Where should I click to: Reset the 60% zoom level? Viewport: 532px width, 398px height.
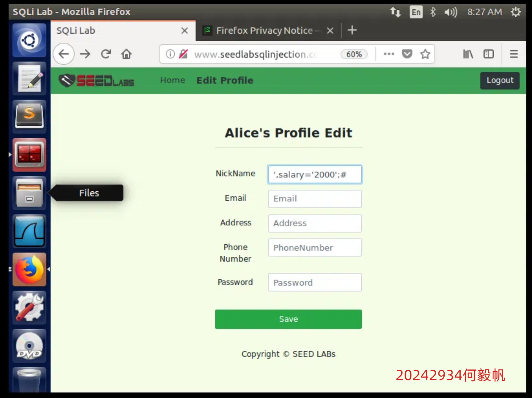(354, 54)
